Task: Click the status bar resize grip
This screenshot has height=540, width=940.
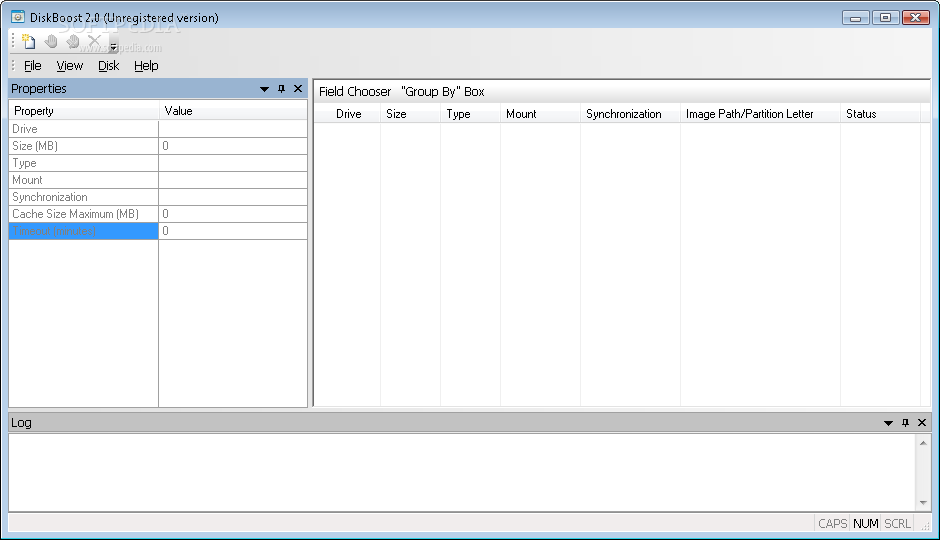Action: 926,526
